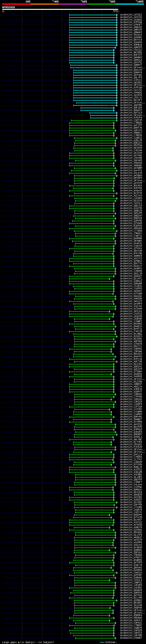
Task: Select label UniRef100_A4SB69
Action: click(x=131, y=175)
